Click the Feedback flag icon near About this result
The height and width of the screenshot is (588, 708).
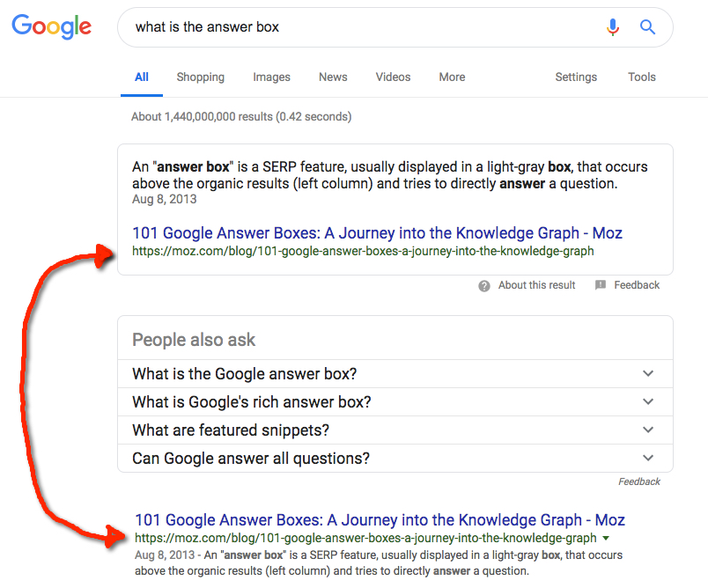[x=601, y=284]
